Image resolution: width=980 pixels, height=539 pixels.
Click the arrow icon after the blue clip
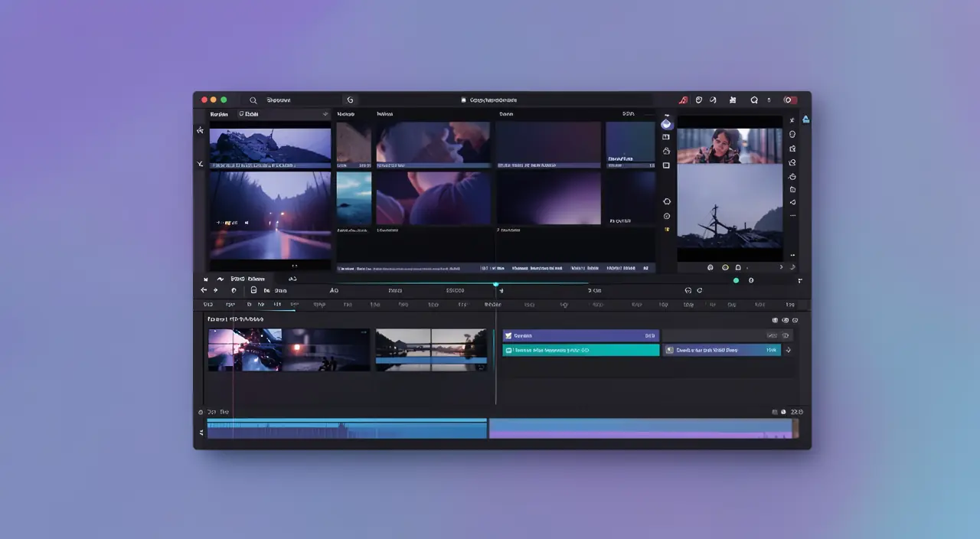coord(789,350)
